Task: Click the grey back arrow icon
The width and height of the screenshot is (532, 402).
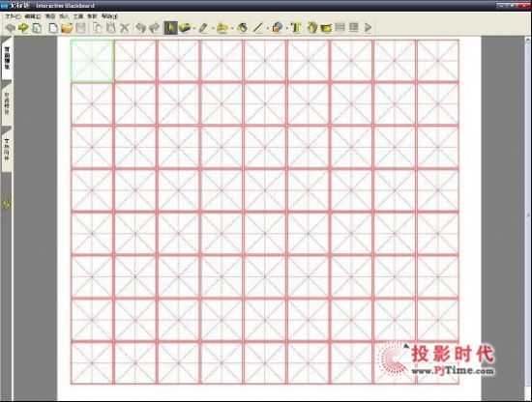Action: point(11,28)
